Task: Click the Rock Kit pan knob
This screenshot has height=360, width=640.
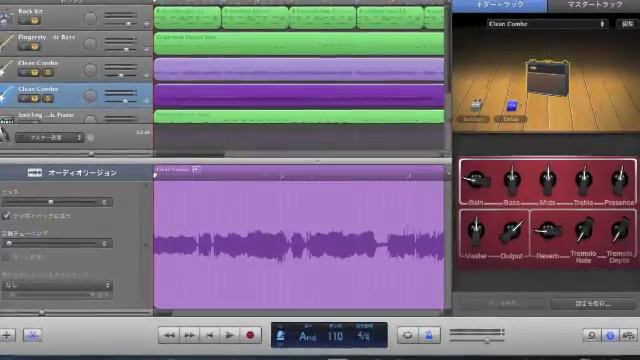Action: 90,18
